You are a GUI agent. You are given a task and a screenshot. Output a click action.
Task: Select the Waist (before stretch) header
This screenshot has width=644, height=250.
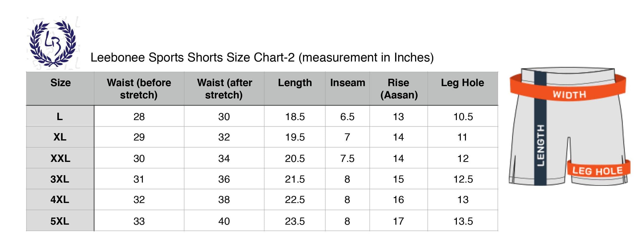click(x=139, y=89)
